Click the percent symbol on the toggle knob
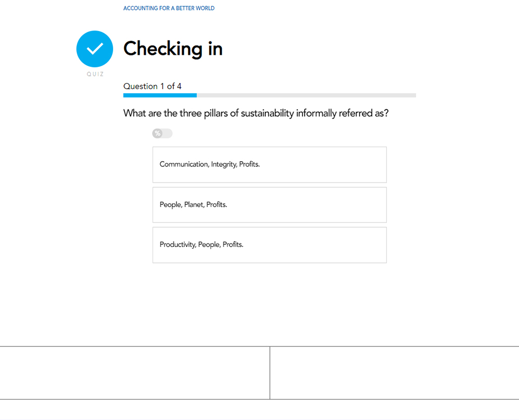Image resolution: width=519 pixels, height=420 pixels. (x=157, y=134)
